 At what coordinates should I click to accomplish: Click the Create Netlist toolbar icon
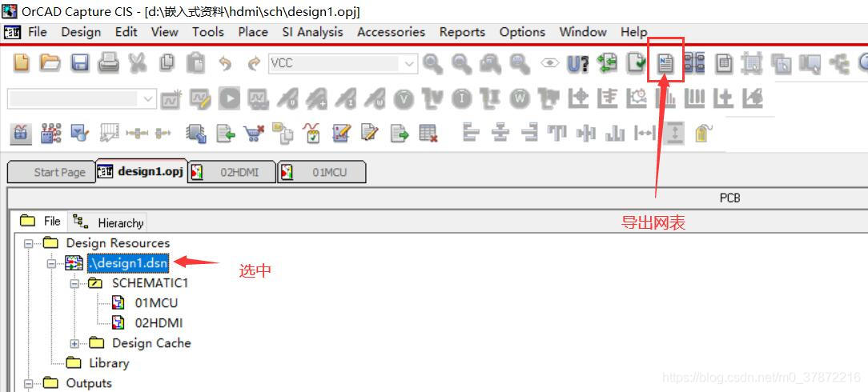tap(665, 63)
